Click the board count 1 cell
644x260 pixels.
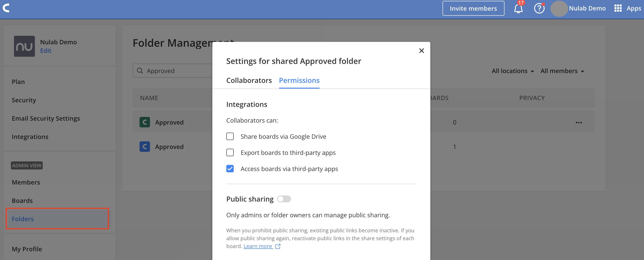[455, 147]
